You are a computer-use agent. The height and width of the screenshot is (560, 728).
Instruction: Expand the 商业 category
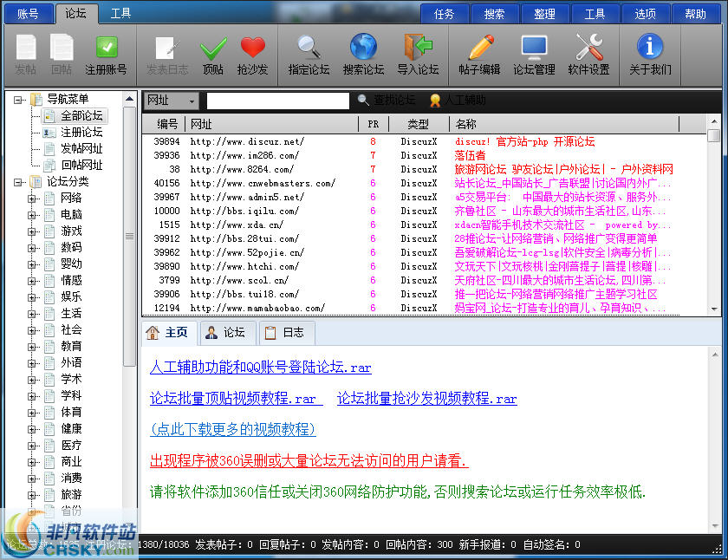pyautogui.click(x=31, y=462)
